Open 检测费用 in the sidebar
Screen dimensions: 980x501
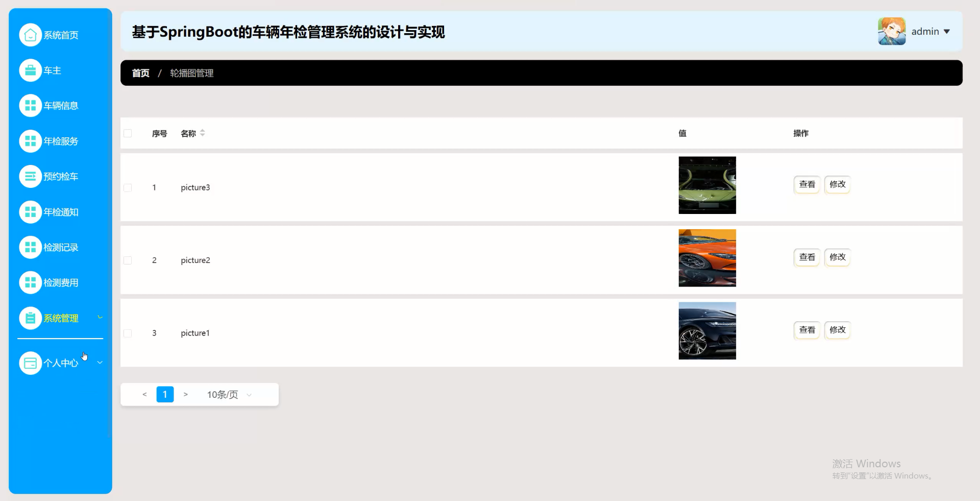click(x=60, y=282)
